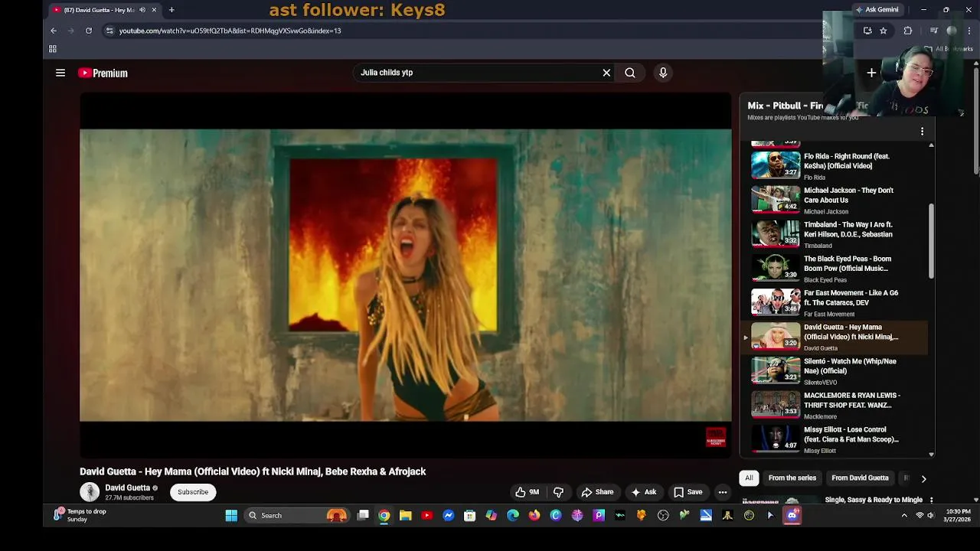Play Missy Elliott - Lose Control
Viewport: 980px width, 551px height.
(x=835, y=439)
